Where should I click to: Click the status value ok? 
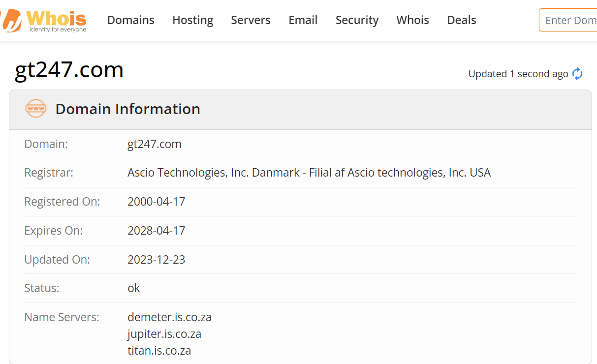point(134,288)
